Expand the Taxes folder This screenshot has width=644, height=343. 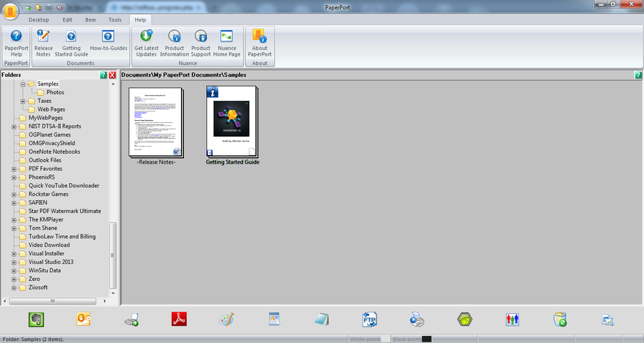(23, 101)
